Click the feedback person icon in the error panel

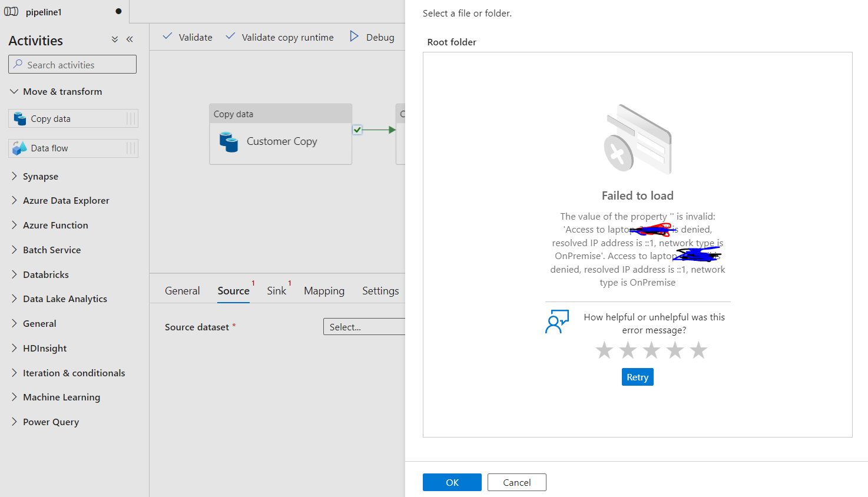pos(556,321)
